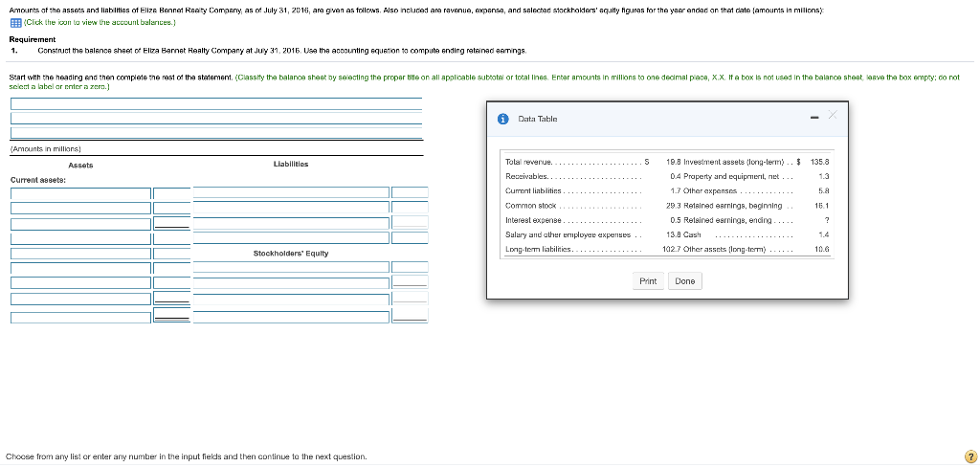Screen dimensions: 980x467
Task: Select first amount box under Current assets
Action: [x=172, y=193]
